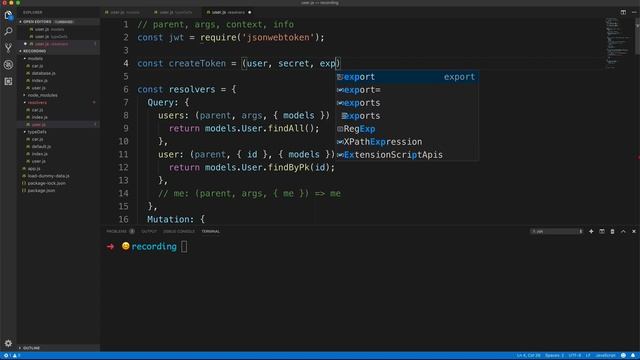Click the Split Editor icon

pos(623,12)
